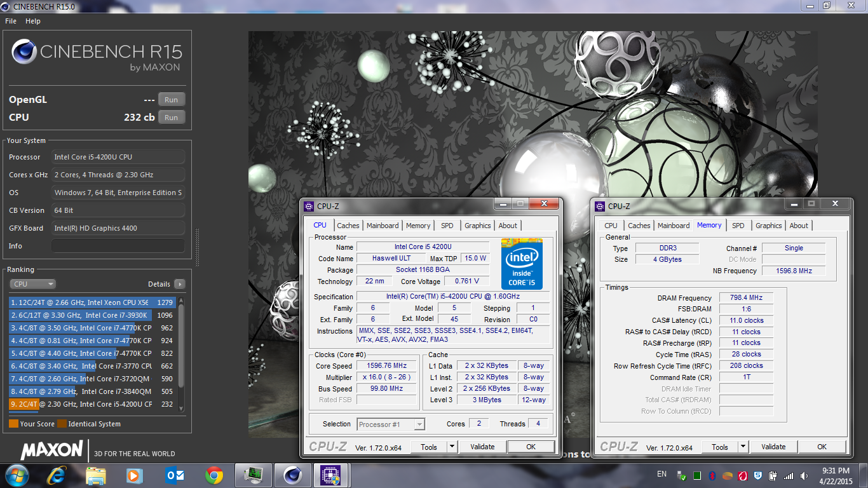Image resolution: width=868 pixels, height=488 pixels.
Task: Click the orange disc tray icon
Action: (728, 476)
